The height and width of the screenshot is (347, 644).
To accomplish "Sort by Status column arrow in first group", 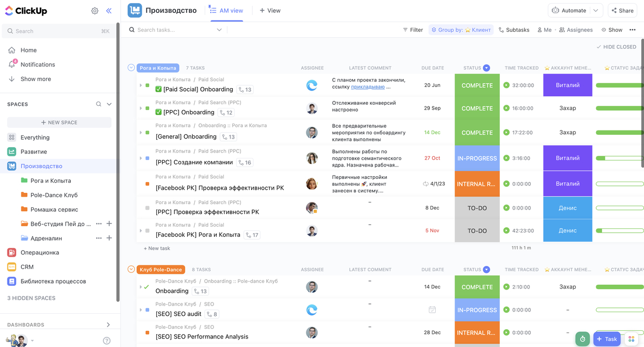I will 486,68.
